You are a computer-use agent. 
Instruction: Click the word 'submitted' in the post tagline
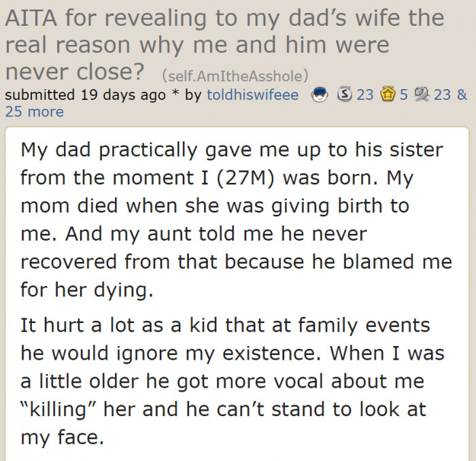[x=40, y=95]
